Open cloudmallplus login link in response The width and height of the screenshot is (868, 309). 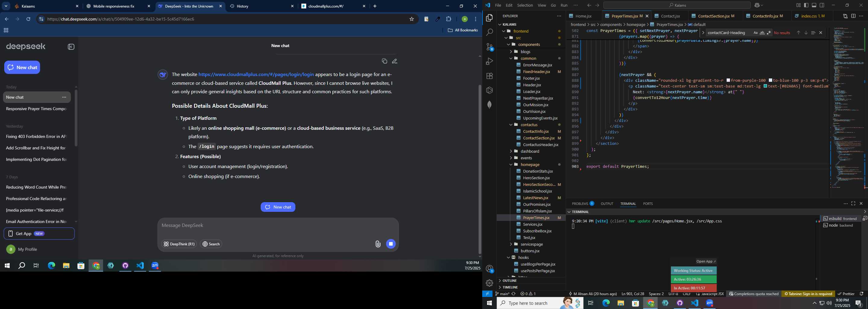pos(256,75)
